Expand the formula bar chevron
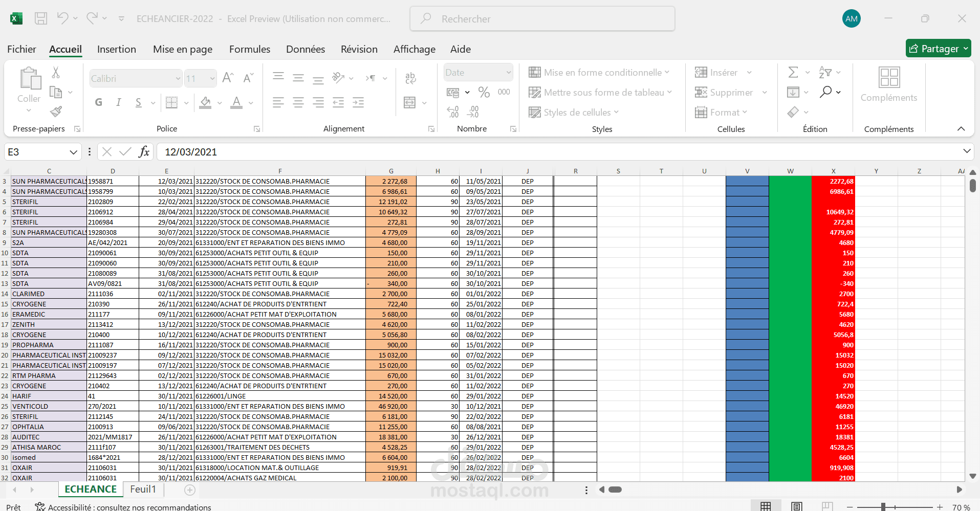 pos(967,151)
